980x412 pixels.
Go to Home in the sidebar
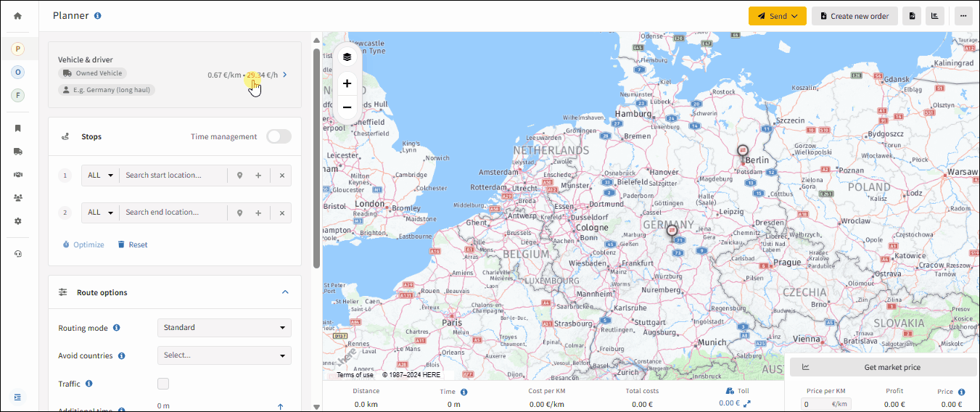(x=18, y=16)
